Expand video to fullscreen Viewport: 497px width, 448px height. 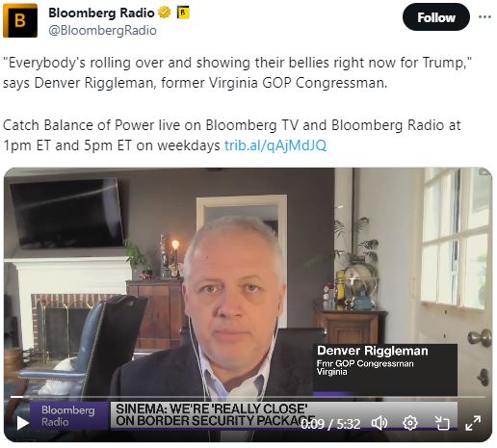(x=473, y=423)
